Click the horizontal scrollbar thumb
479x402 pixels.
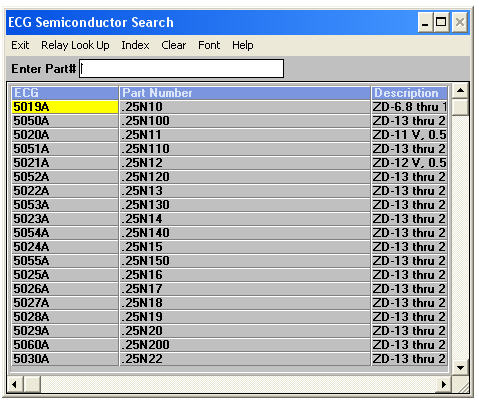(x=32, y=384)
